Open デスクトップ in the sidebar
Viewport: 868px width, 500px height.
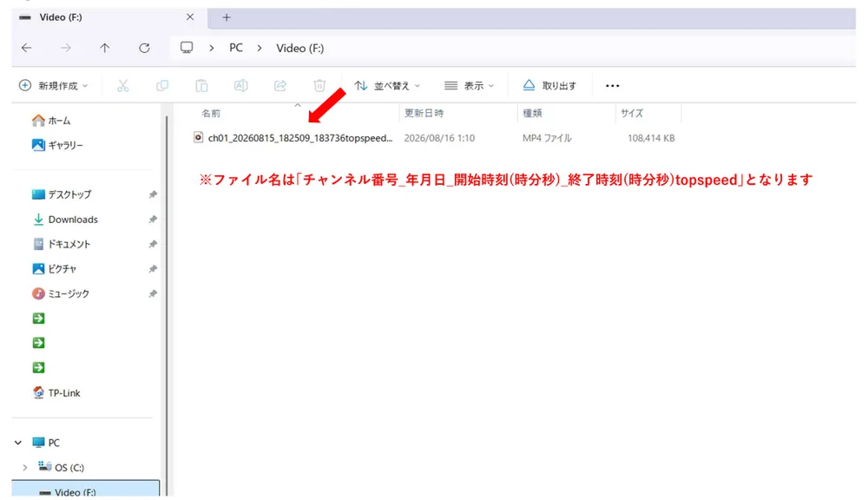click(62, 195)
